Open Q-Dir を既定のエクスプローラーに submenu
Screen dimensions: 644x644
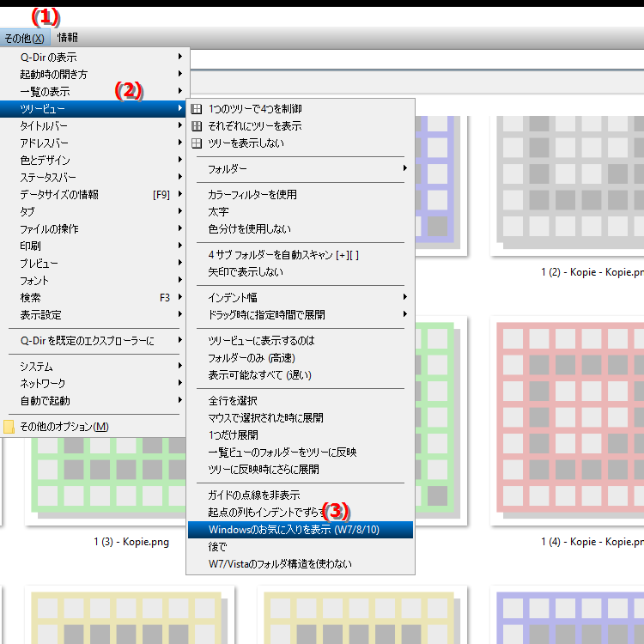(94, 341)
